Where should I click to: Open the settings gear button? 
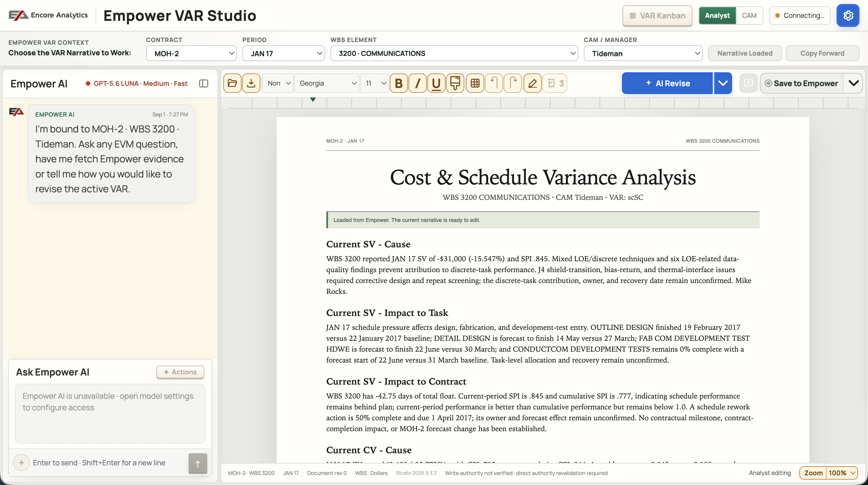(848, 15)
